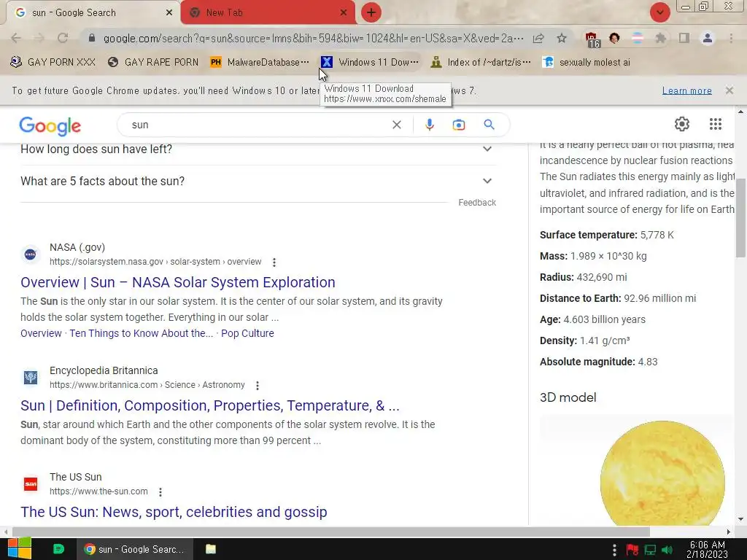Click the taskbar clock showing 6:06 AM
This screenshot has height=560, width=747.
[707, 550]
